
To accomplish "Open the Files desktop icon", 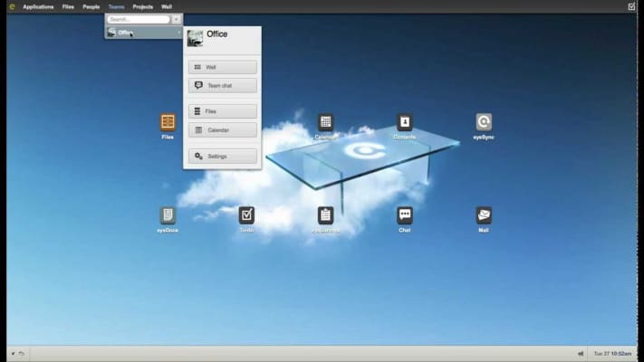I will coord(168,122).
